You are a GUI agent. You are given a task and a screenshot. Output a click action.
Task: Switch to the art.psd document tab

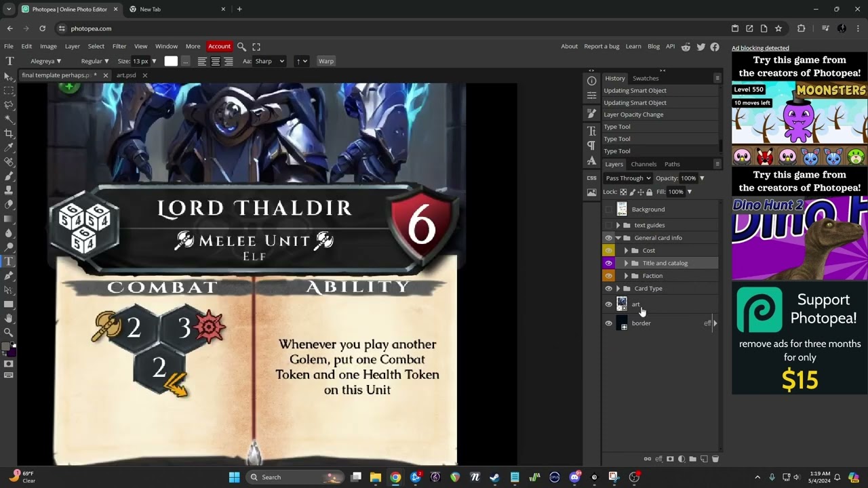[x=126, y=75]
